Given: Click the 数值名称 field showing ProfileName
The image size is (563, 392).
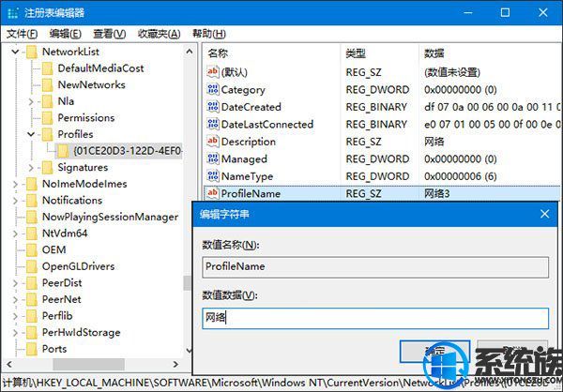Looking at the screenshot, I should click(x=375, y=266).
